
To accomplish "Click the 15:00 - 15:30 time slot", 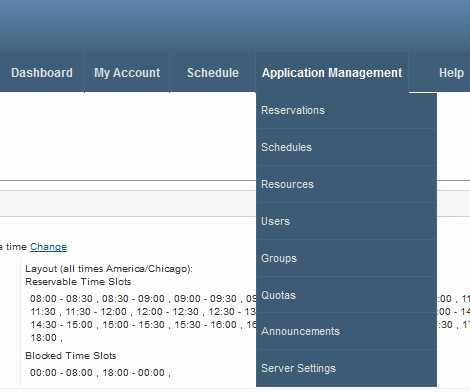I will [x=133, y=325].
